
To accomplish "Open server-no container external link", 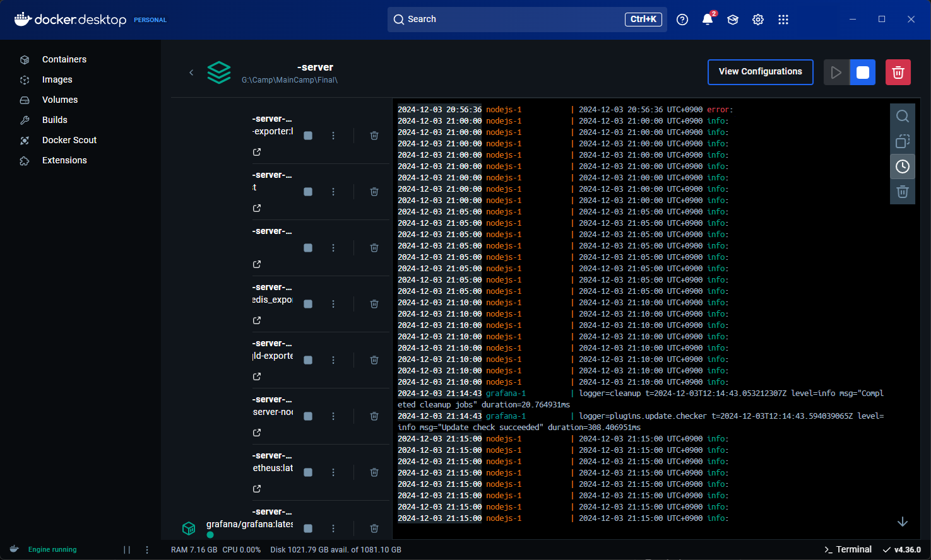I will [257, 433].
